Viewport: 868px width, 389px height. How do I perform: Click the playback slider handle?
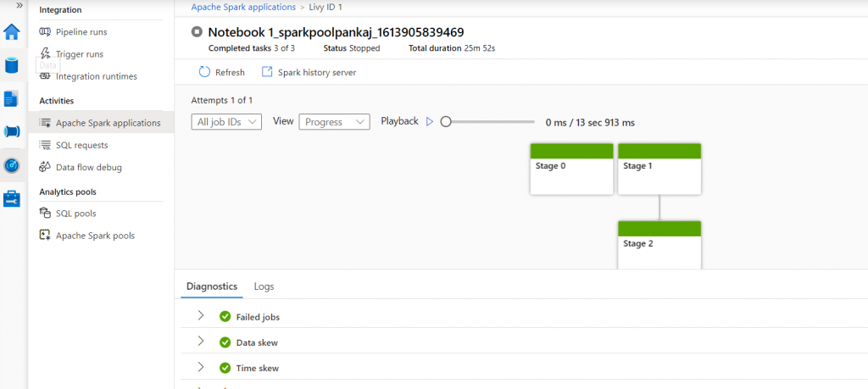tap(446, 122)
